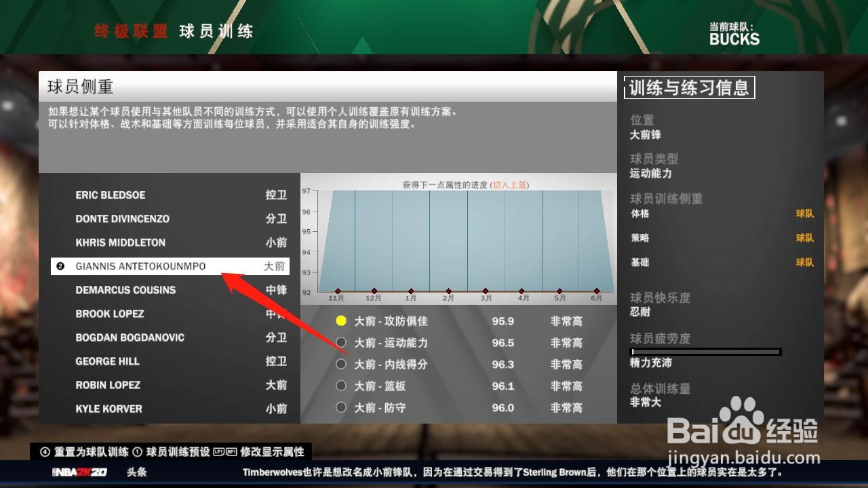
Task: Click the 球员训练 heading
Action: 216,30
